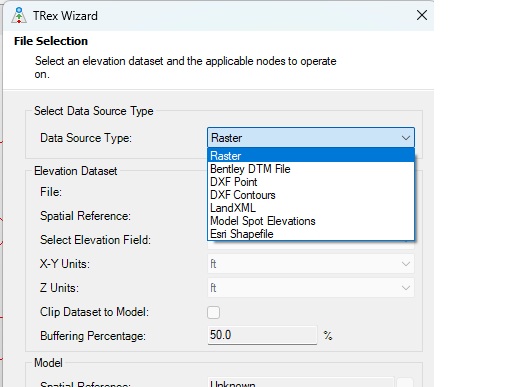Click the File Selection heading
This screenshot has height=387, width=511.
tap(51, 41)
